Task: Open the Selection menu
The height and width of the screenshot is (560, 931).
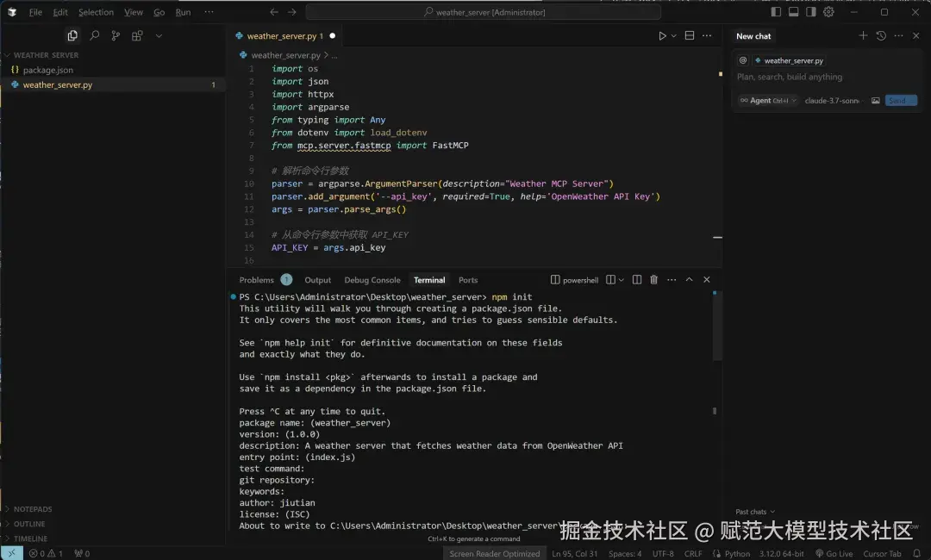Action: coord(96,12)
